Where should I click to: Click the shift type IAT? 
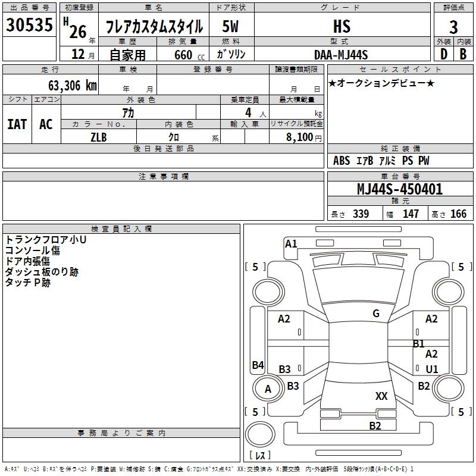(17, 124)
